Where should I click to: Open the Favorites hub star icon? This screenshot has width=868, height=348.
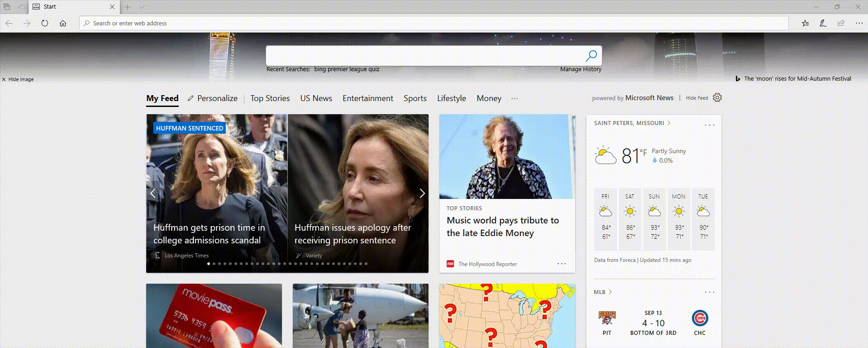point(805,23)
